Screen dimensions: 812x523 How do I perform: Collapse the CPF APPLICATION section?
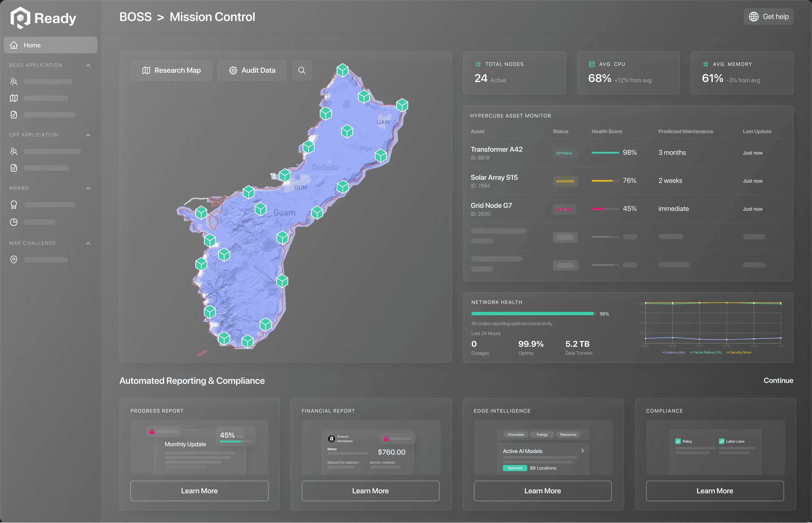point(88,135)
